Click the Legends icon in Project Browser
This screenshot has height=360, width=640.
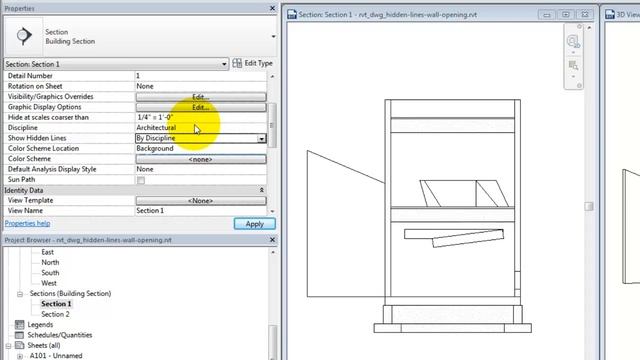click(19, 325)
